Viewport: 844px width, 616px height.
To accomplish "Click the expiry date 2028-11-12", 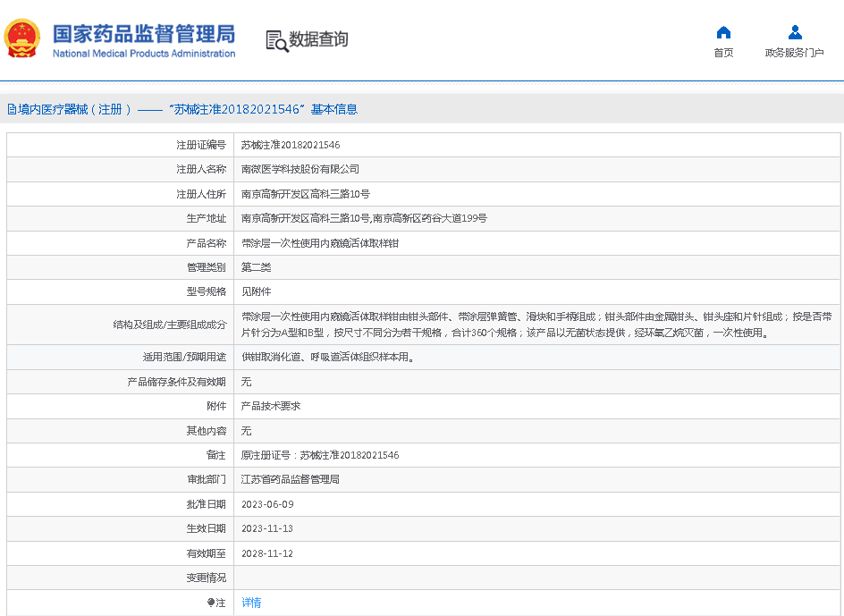I will pos(267,553).
